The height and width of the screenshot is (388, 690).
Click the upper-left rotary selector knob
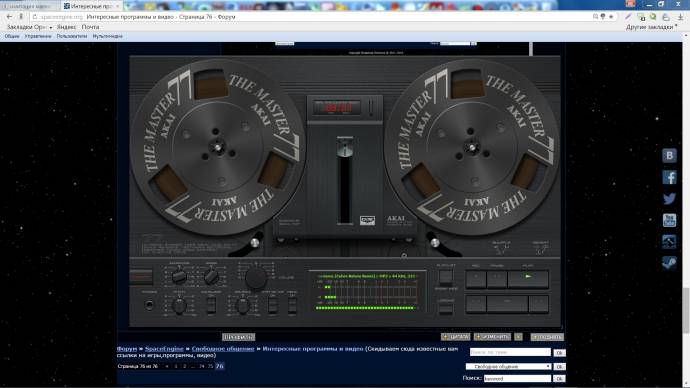179,277
